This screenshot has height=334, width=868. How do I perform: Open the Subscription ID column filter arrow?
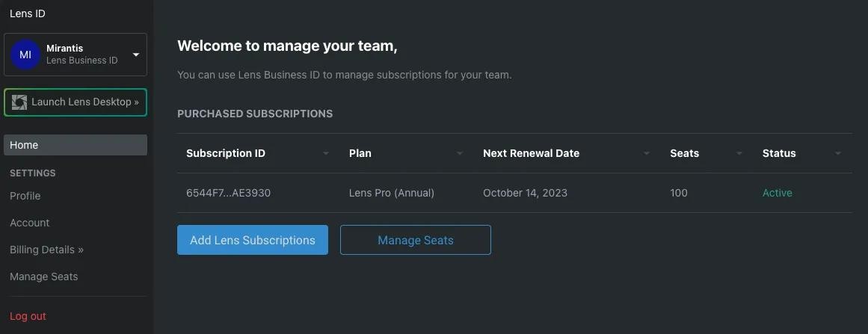click(326, 154)
